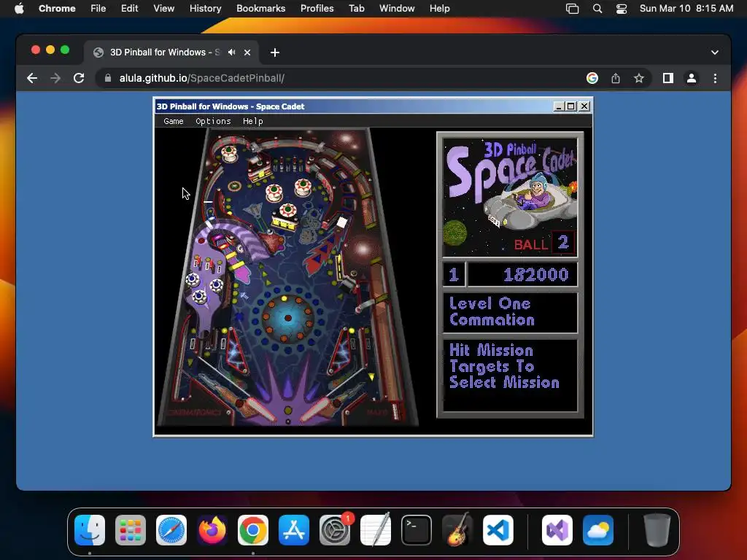This screenshot has height=560, width=747.
Task: Click the browser back arrow
Action: point(32,78)
